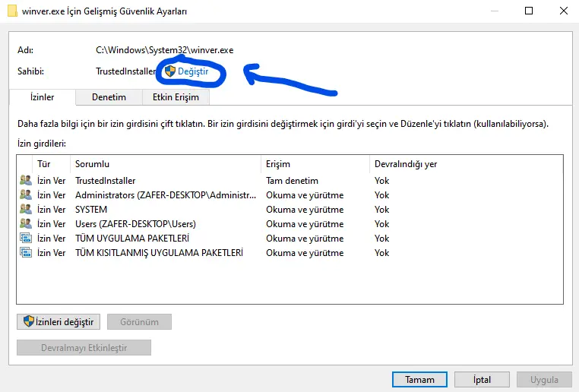Click the İzinleri değiştir button
This screenshot has width=579, height=392.
point(59,322)
